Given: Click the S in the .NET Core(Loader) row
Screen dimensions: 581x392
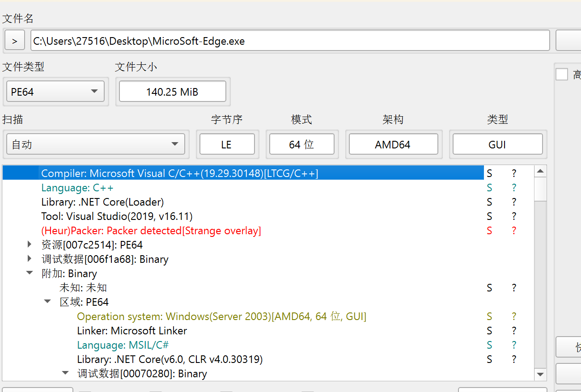Looking at the screenshot, I should (489, 202).
